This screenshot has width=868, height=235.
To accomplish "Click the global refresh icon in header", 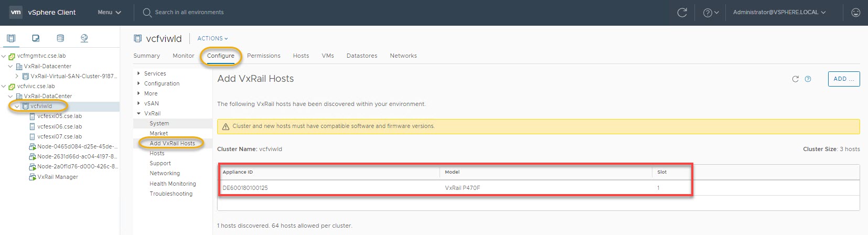I will pyautogui.click(x=682, y=13).
